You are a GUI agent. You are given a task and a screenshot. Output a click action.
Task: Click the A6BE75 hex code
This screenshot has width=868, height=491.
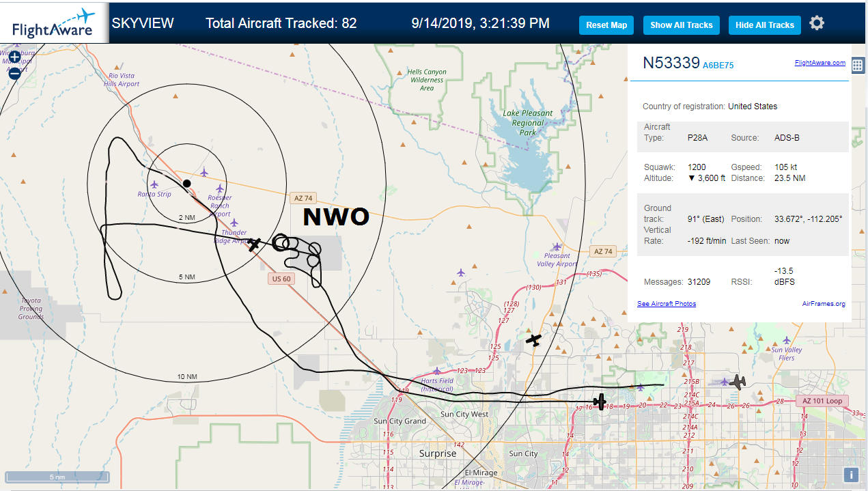(x=718, y=66)
